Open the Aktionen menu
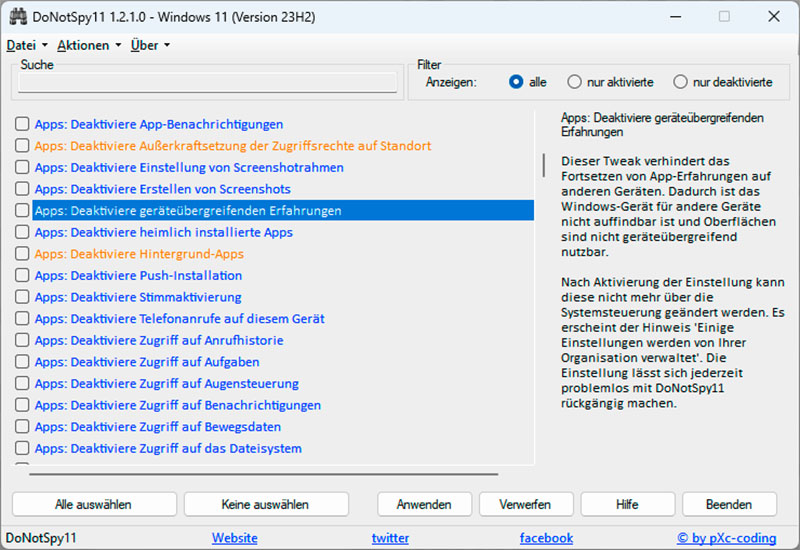 tap(89, 45)
